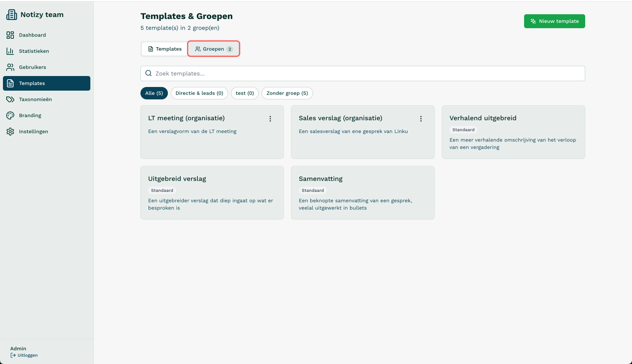Open three-dot menu on Sales verslag card
The width and height of the screenshot is (632, 364).
tap(421, 119)
